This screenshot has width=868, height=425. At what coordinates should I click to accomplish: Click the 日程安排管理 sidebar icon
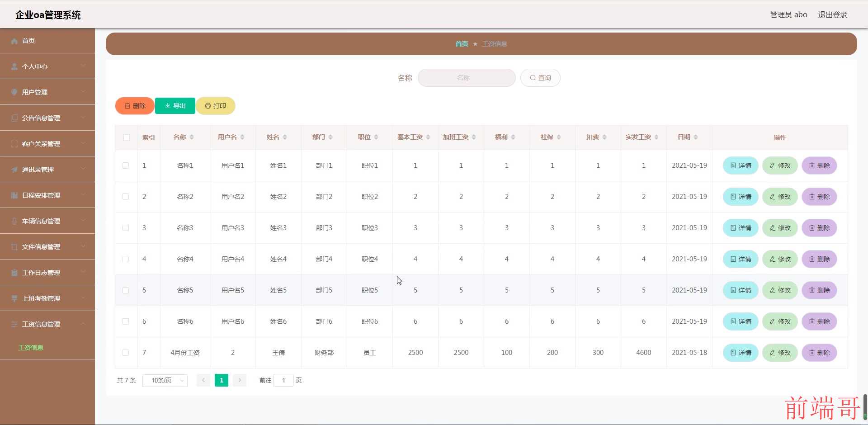coord(14,195)
